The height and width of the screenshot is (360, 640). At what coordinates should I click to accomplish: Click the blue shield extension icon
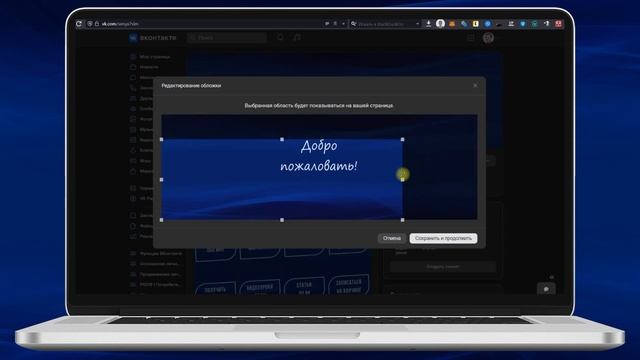pyautogui.click(x=523, y=24)
